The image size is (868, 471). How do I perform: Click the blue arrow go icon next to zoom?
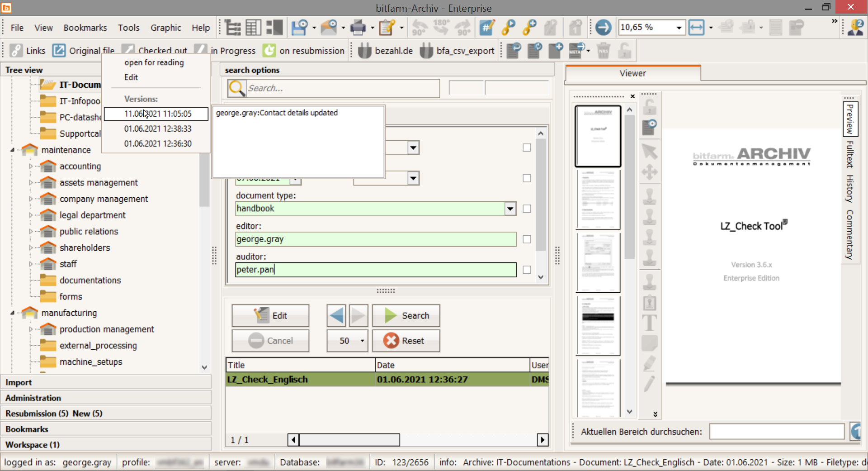tap(603, 28)
